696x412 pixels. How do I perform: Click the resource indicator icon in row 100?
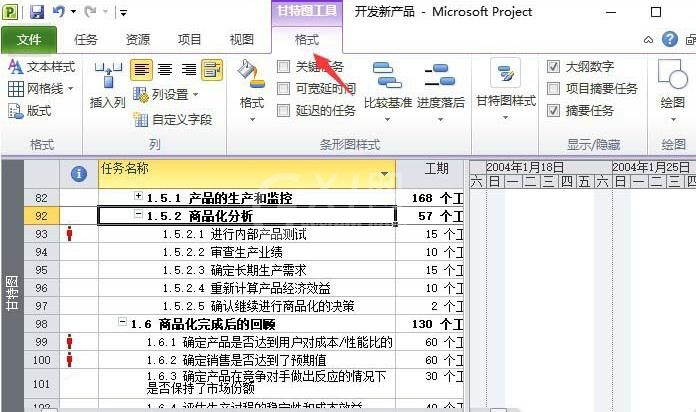tap(69, 360)
